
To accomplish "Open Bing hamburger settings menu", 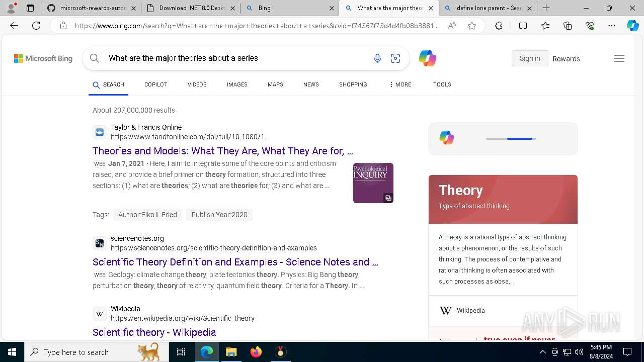I will (619, 58).
